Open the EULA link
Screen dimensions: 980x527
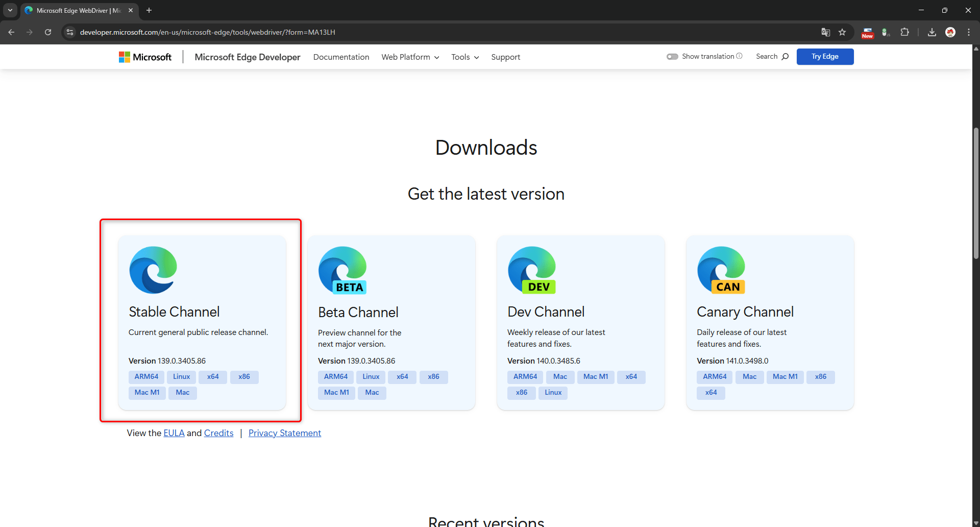pos(174,433)
